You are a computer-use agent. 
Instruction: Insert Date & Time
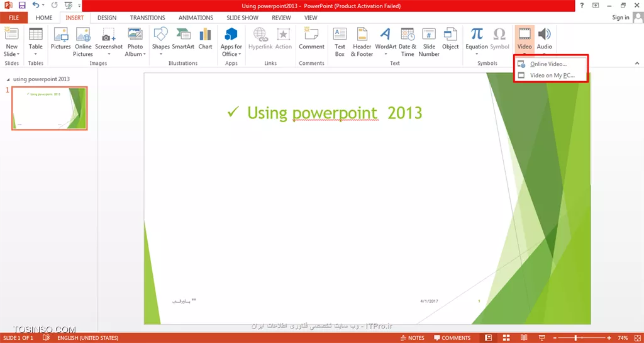pyautogui.click(x=408, y=42)
